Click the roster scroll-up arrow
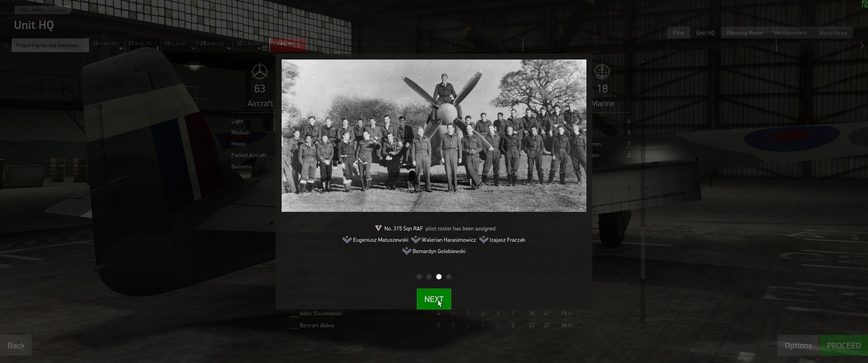 click(643, 62)
